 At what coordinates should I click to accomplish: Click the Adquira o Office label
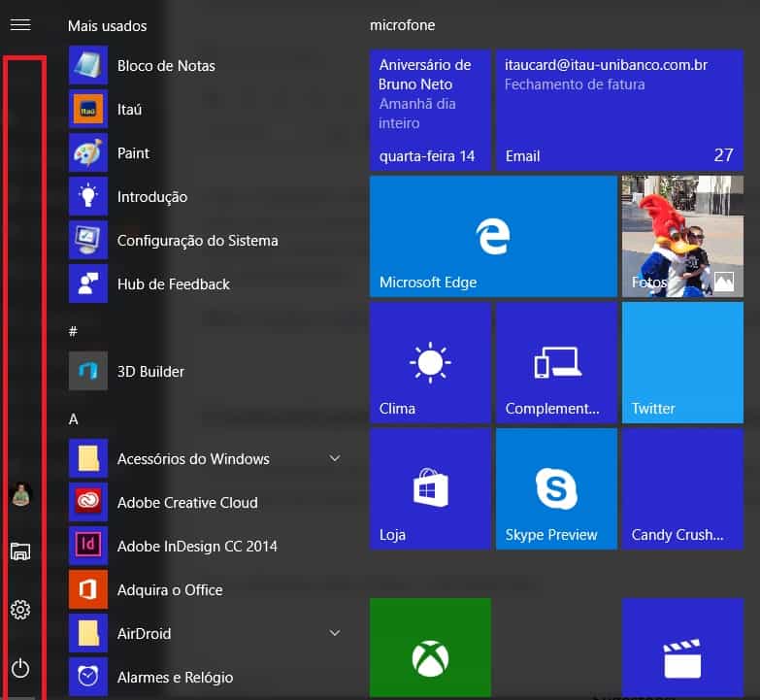pos(170,590)
